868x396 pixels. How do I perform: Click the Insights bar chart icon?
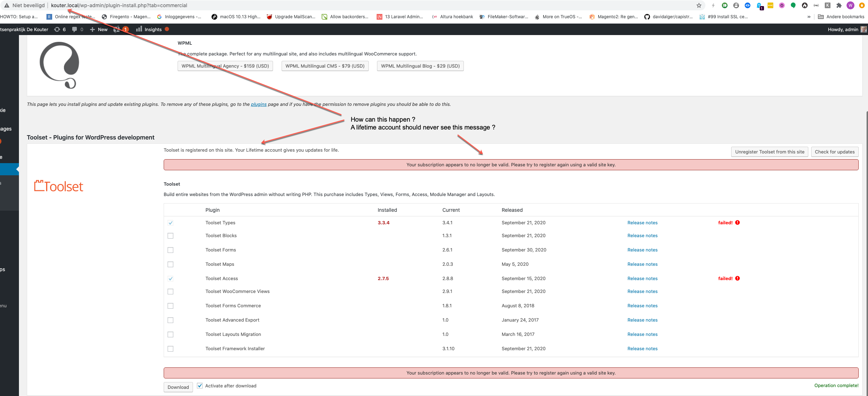139,29
